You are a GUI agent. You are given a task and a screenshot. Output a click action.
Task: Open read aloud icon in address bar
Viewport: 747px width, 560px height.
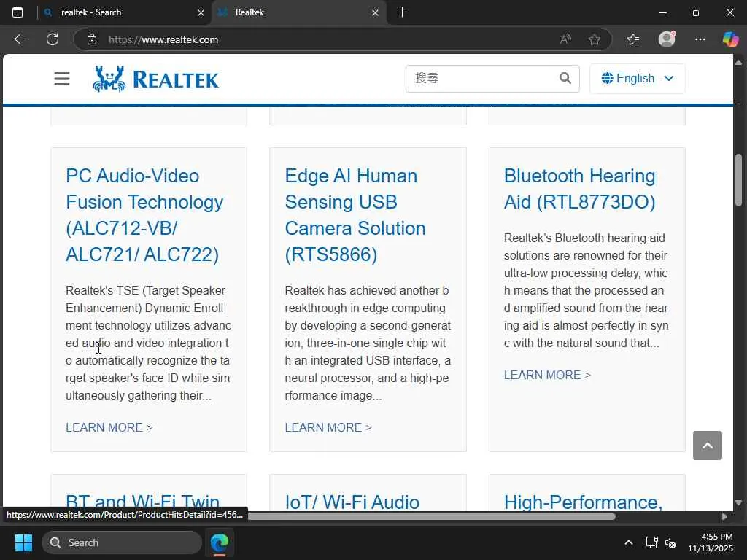point(565,39)
